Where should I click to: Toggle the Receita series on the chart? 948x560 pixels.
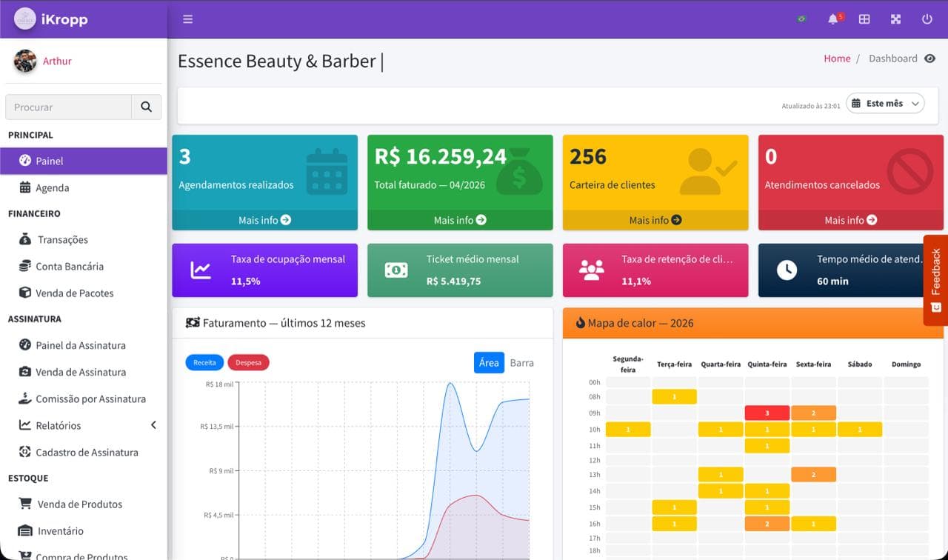click(x=204, y=362)
